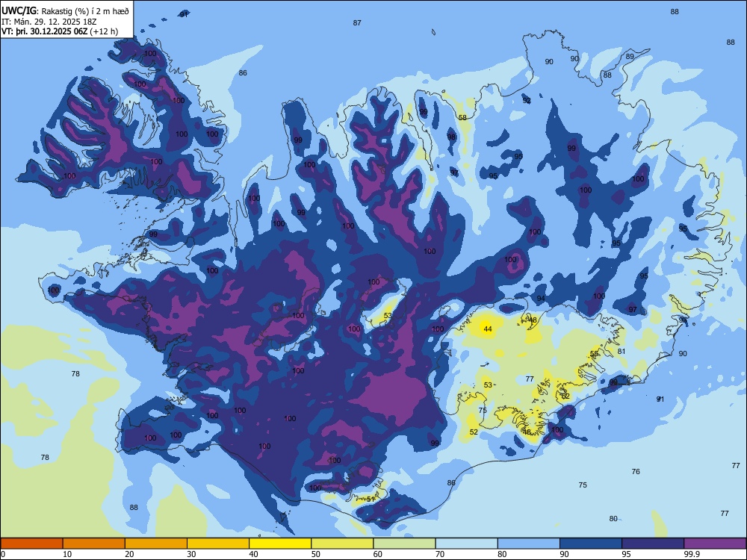Click the legend label 70

(x=440, y=554)
